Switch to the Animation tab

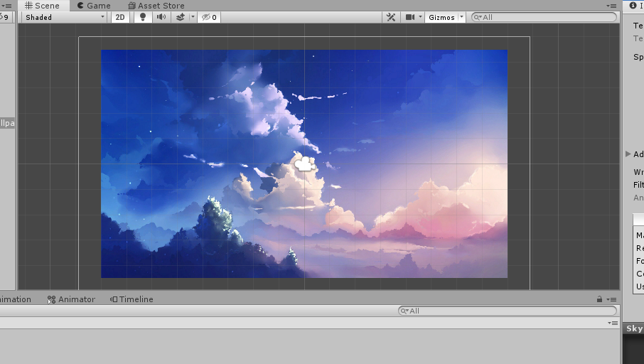[16, 299]
